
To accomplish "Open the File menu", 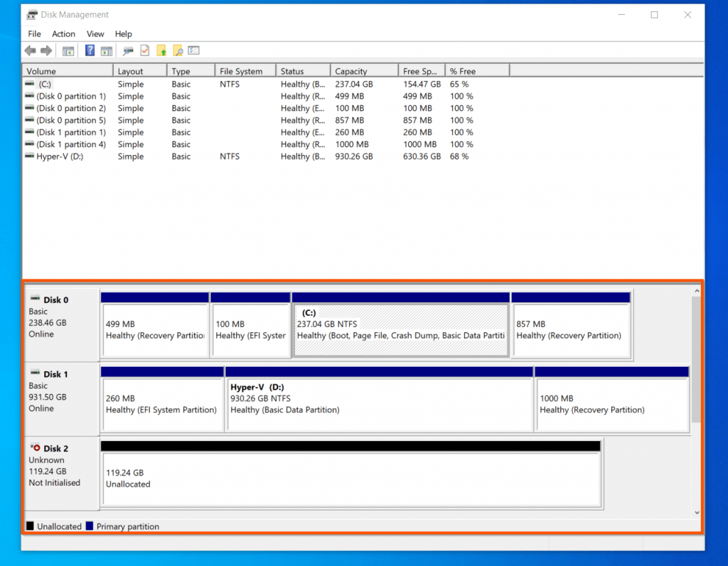I will [x=33, y=33].
